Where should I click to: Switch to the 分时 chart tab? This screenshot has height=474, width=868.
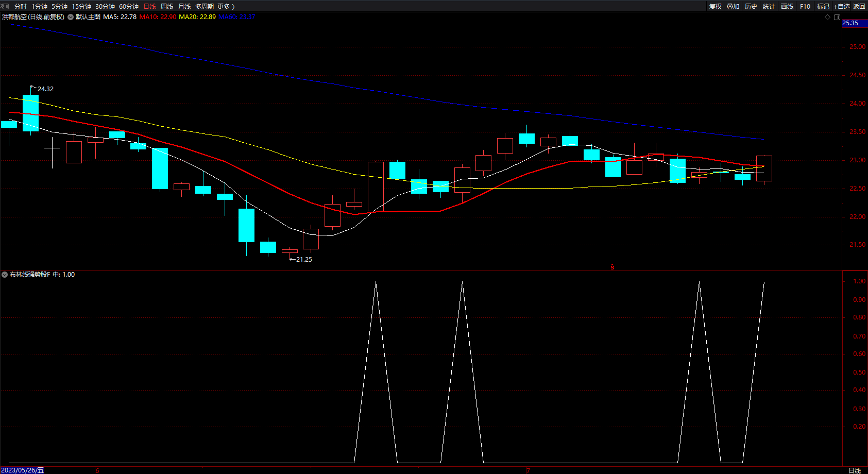[21, 7]
